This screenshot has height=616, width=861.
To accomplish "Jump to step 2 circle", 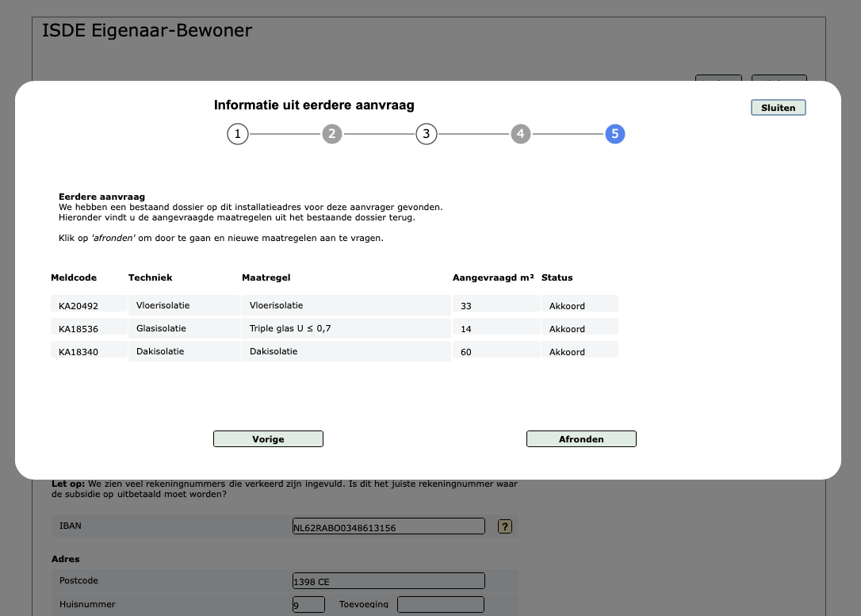I will click(331, 134).
